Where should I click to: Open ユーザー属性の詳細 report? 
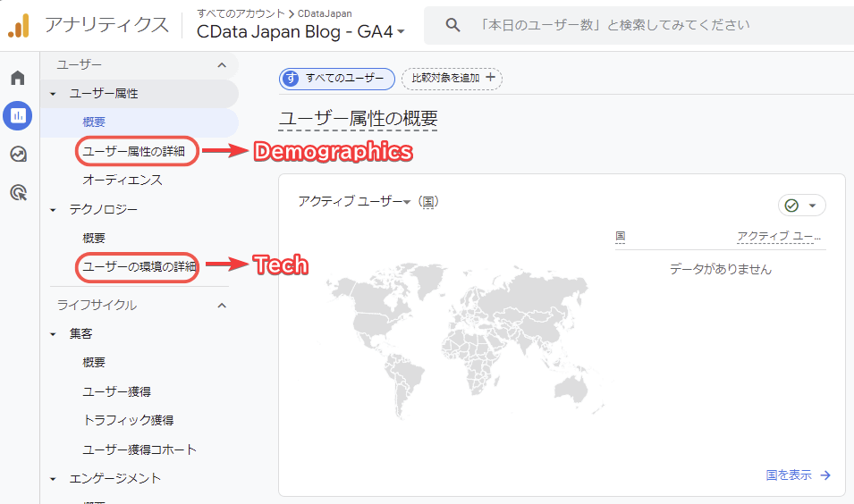click(134, 151)
